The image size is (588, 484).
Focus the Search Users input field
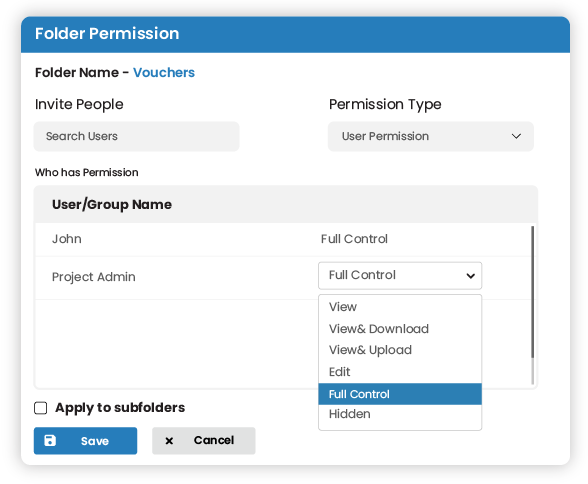point(136,136)
